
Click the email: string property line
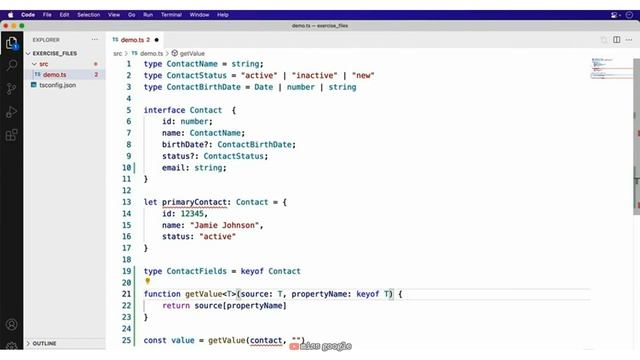click(x=194, y=168)
